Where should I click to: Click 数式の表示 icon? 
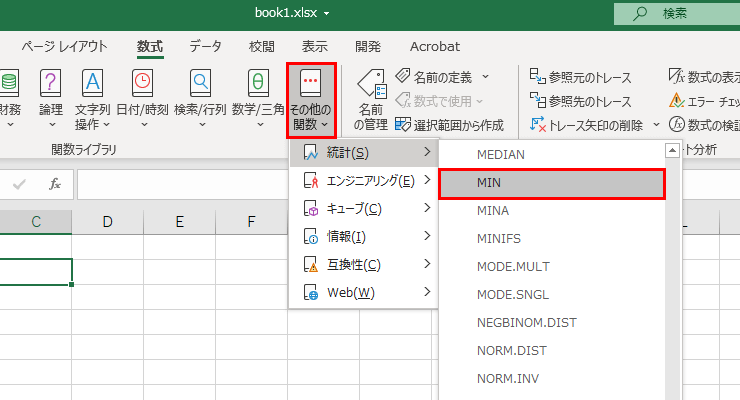click(x=676, y=76)
